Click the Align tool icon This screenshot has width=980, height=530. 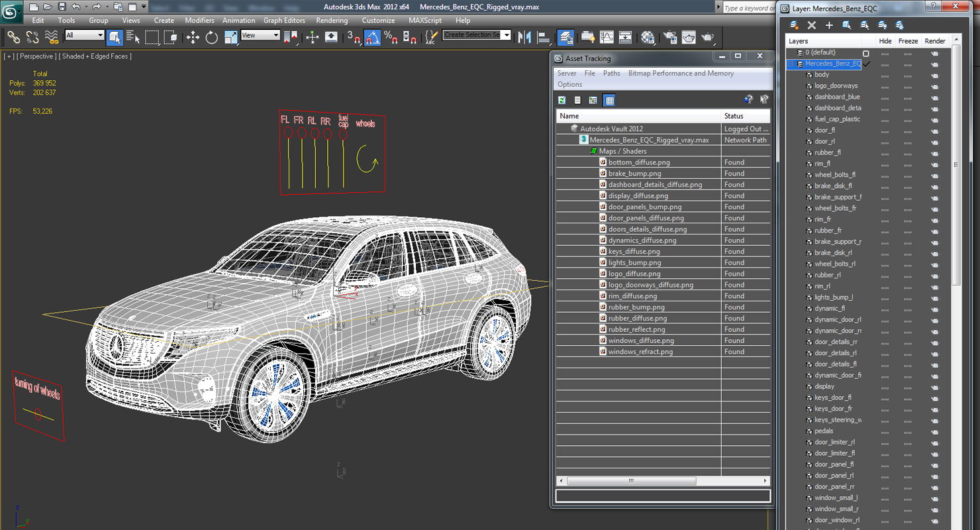pyautogui.click(x=544, y=37)
